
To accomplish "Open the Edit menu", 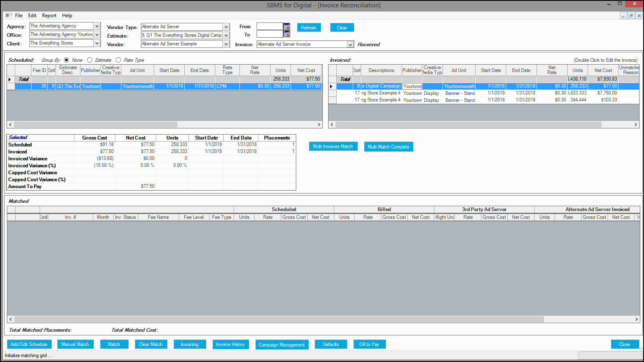I will (x=32, y=16).
